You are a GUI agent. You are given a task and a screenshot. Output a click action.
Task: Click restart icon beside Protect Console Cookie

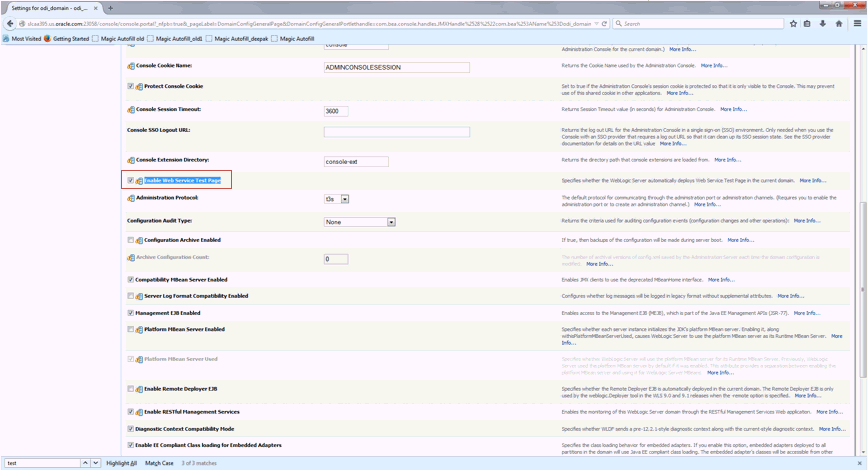[140, 87]
